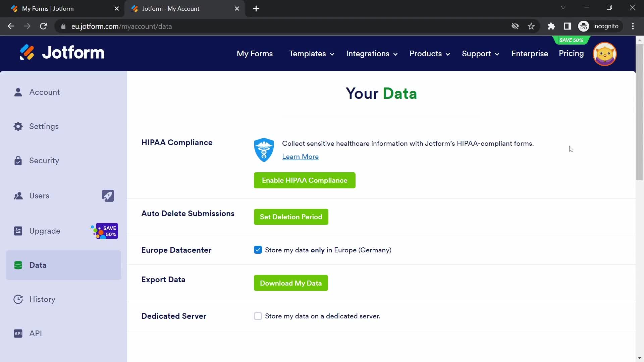Click the browser back arrow
Screen dimensions: 644x362
11,26
